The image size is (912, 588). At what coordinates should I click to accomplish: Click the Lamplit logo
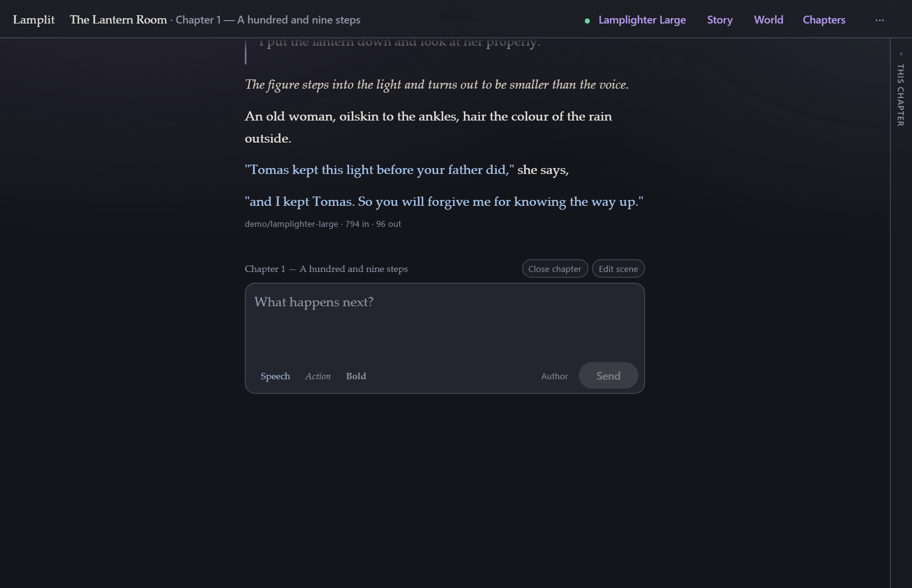tap(34, 20)
